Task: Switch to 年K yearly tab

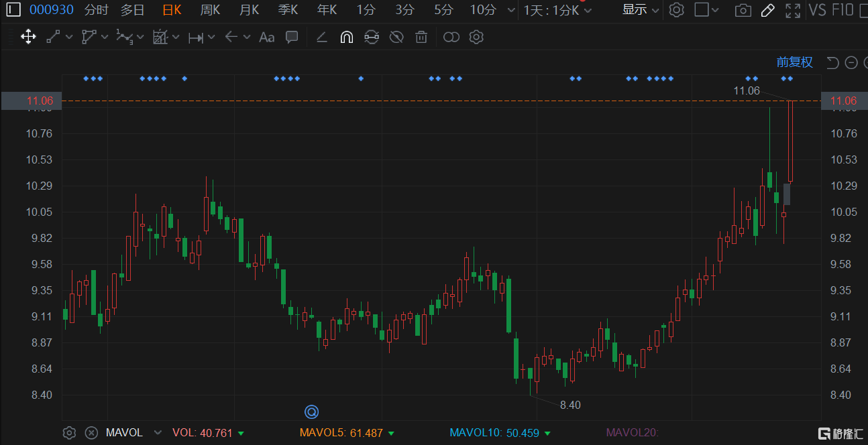Action: click(327, 10)
